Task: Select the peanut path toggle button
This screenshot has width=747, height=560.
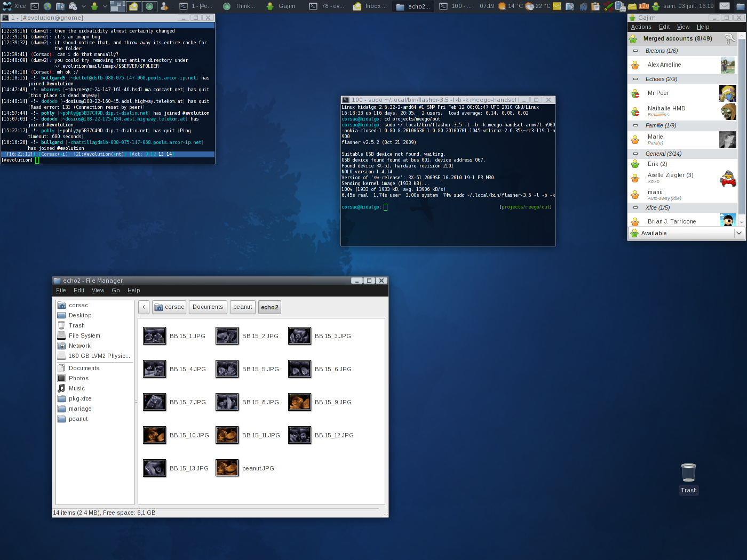Action: 243,307
